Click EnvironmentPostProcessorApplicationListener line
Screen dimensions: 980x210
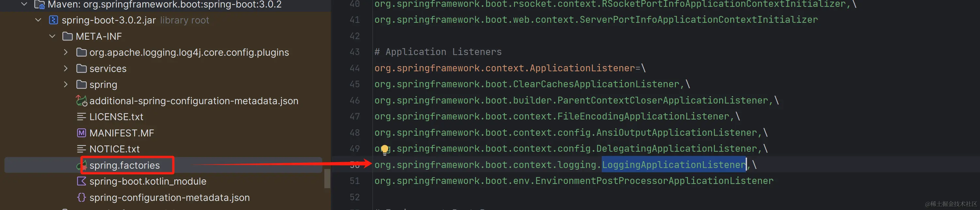[x=574, y=181]
